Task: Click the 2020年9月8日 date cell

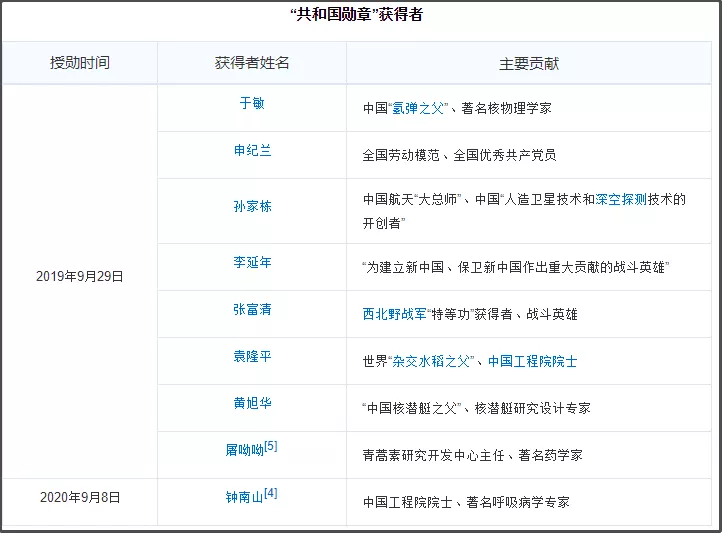Action: [80, 496]
